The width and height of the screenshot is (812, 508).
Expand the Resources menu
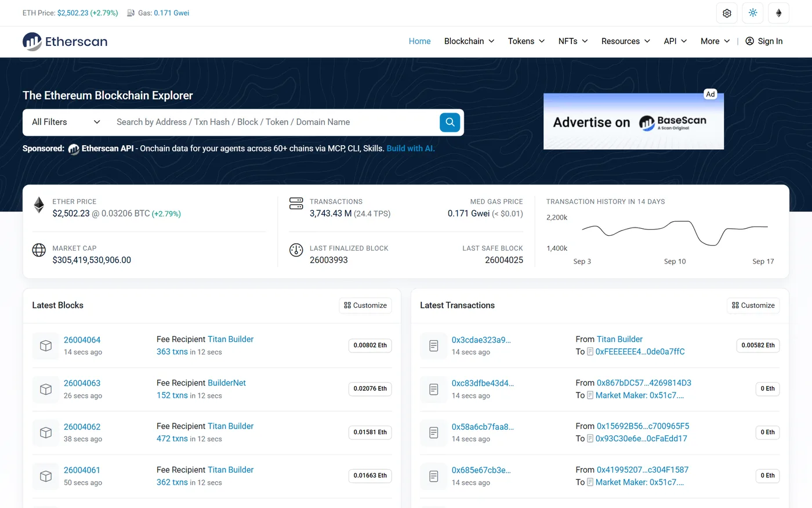coord(626,41)
